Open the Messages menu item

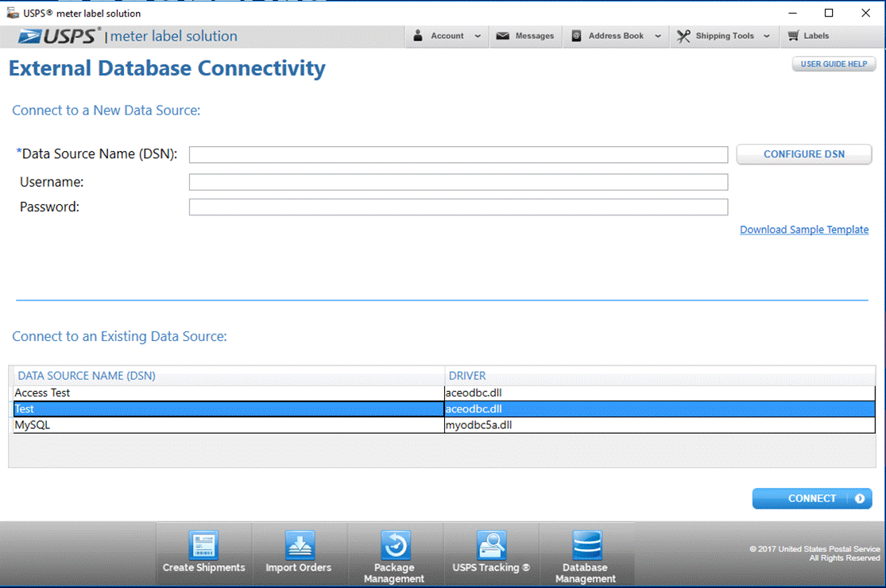[525, 36]
